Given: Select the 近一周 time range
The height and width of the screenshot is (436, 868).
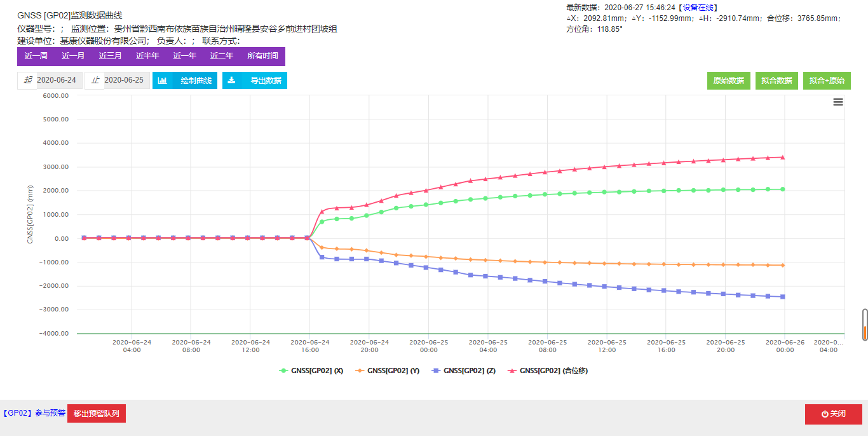Looking at the screenshot, I should tap(36, 56).
